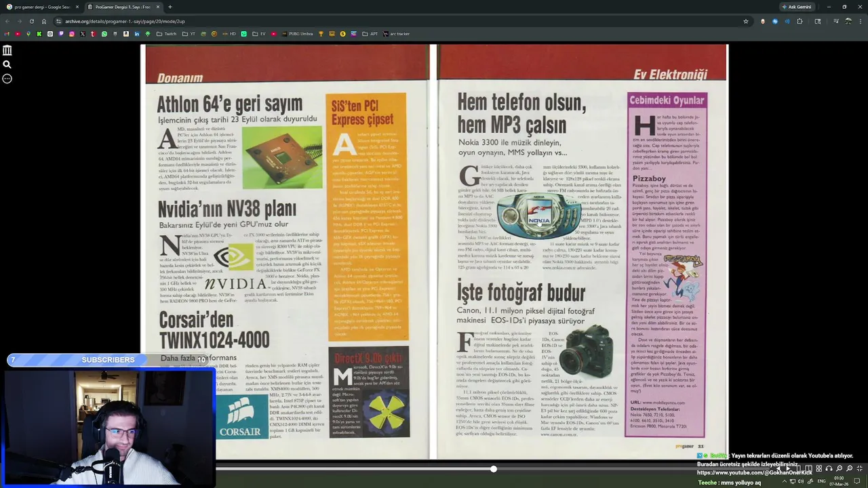The height and width of the screenshot is (488, 868).
Task: Toggle fullscreen in the book reader
Action: tap(859, 468)
